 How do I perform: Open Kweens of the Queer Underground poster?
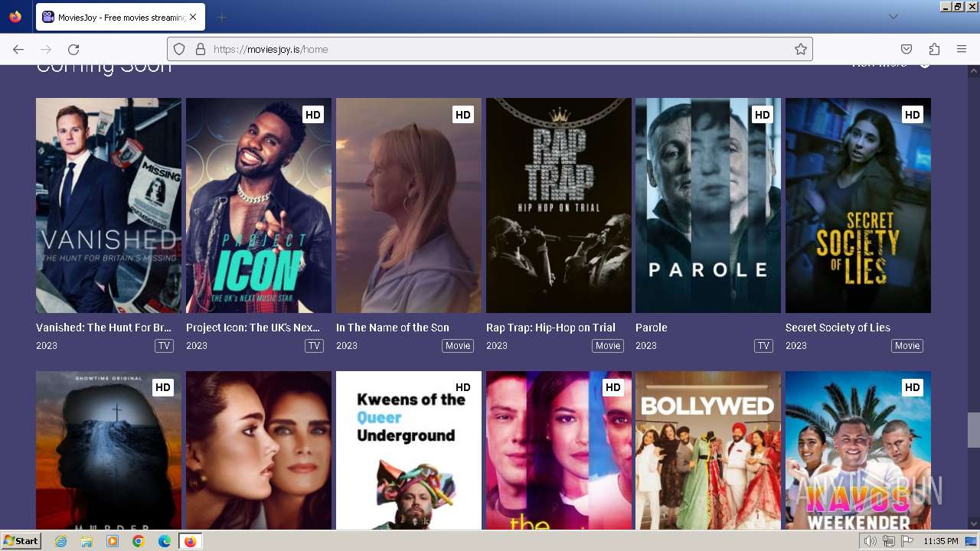(409, 451)
